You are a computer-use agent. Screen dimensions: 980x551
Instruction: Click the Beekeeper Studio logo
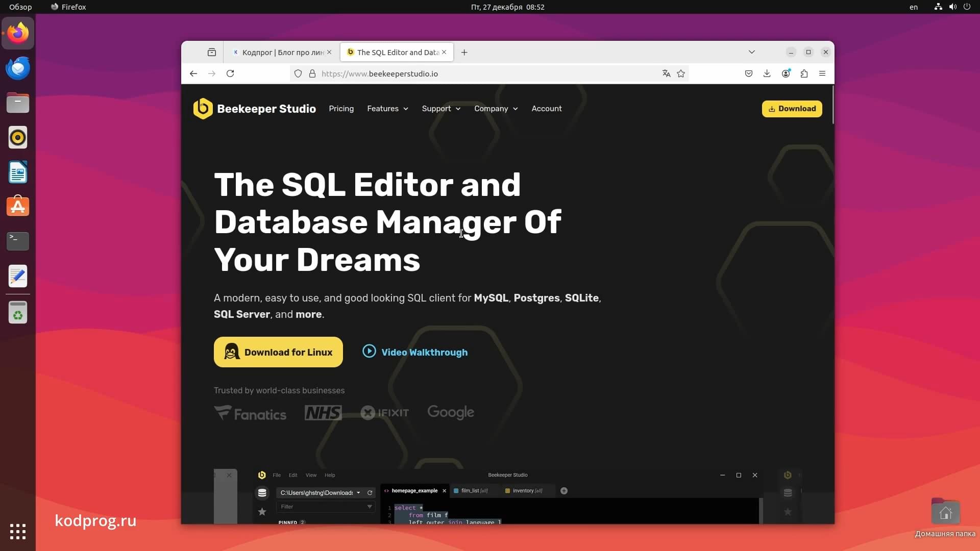coord(254,109)
